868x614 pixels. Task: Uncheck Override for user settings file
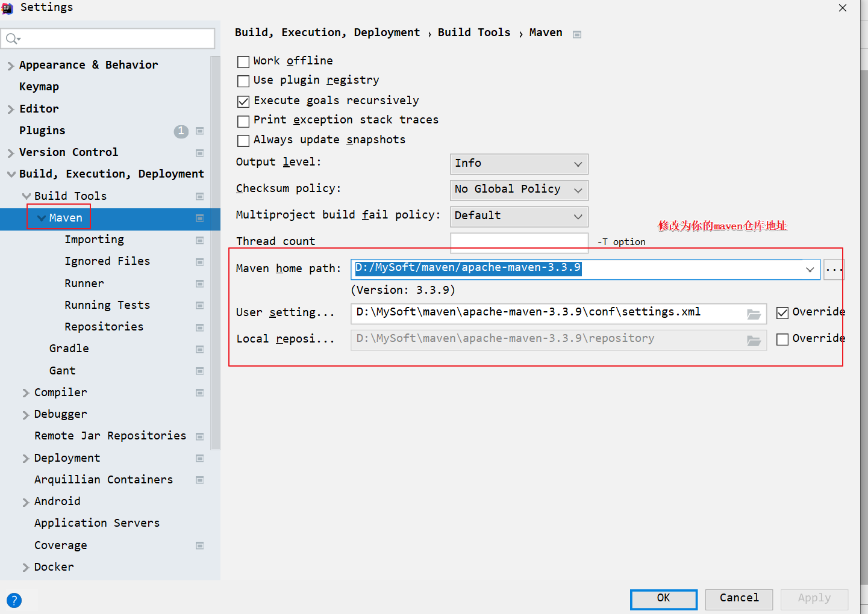tap(782, 312)
